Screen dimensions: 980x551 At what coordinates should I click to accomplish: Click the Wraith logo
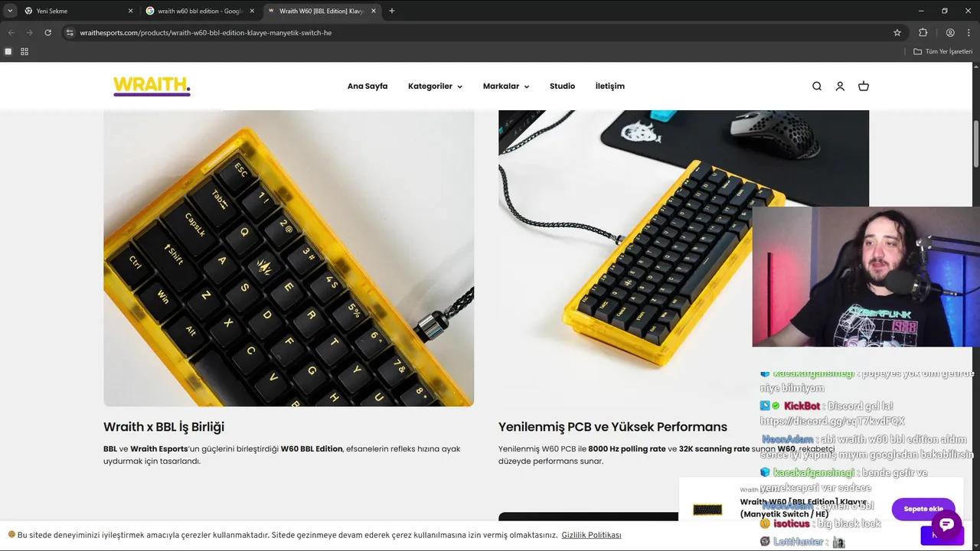(x=152, y=86)
